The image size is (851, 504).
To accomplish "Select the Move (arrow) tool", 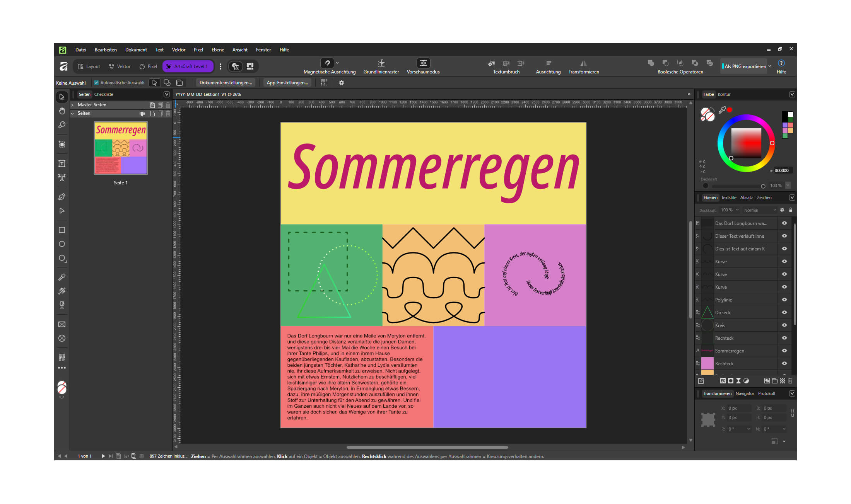I will tap(62, 97).
